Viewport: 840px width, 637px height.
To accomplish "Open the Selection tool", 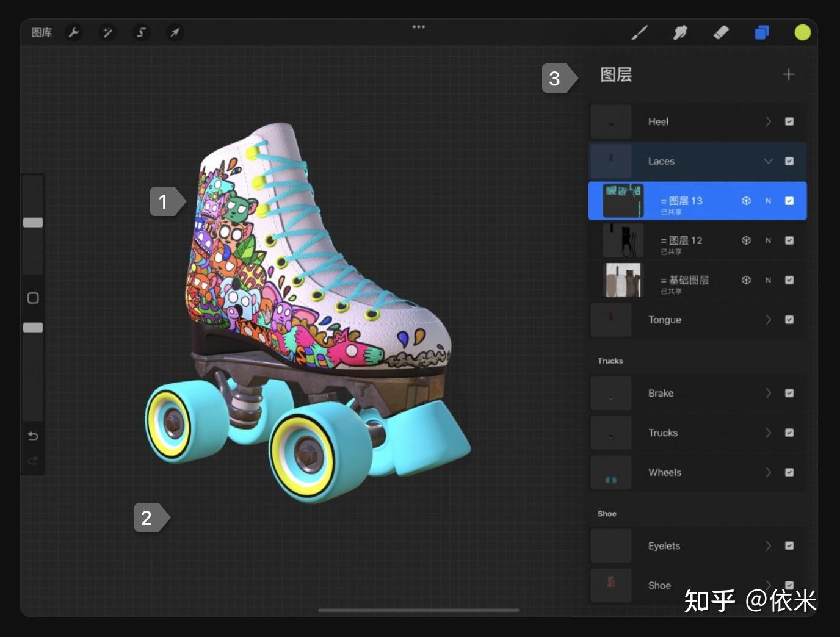I will point(141,32).
